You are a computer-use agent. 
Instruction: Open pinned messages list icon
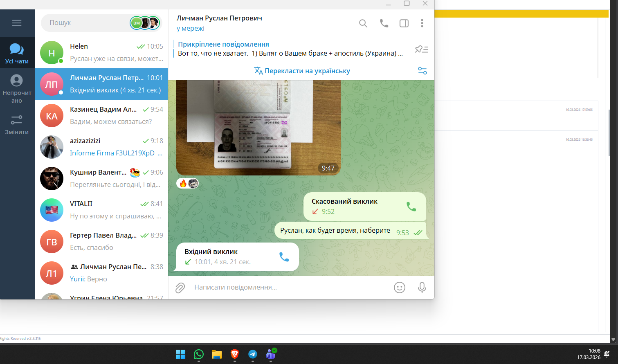421,49
